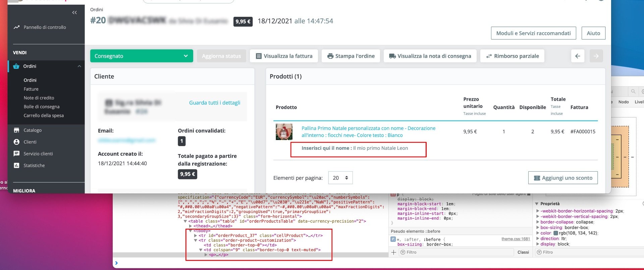Screen dimensions: 644x270
Task: Click the Statistiche chart icon
Action: 16,165
